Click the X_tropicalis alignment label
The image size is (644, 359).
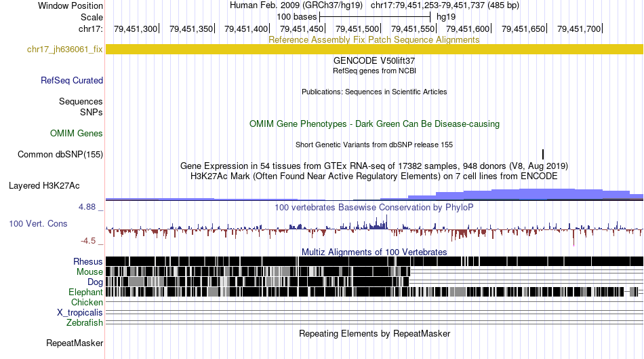tap(80, 313)
